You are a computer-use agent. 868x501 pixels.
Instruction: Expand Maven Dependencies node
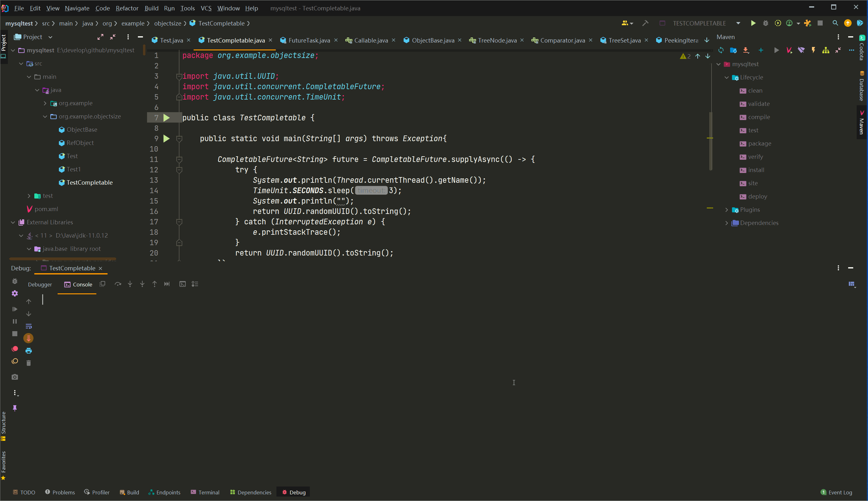coord(726,223)
